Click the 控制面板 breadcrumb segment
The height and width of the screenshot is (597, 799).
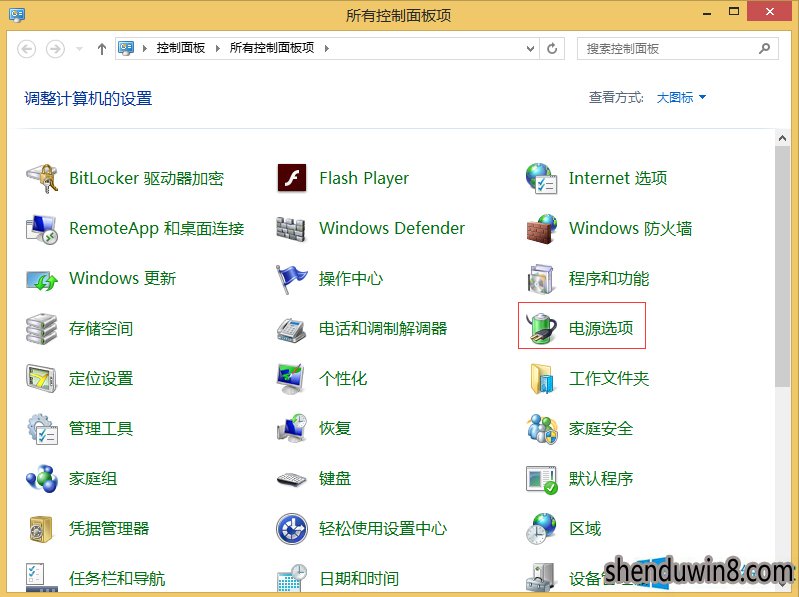pyautogui.click(x=180, y=48)
